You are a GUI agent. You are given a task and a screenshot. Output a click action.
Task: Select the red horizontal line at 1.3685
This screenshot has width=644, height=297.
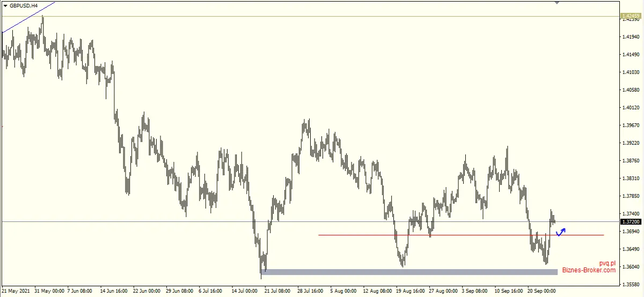[x=461, y=235]
